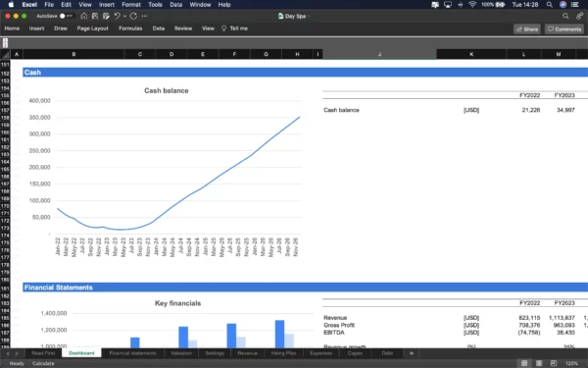Viewport: 588px width, 368px height.
Task: Click the search magnifier in Excel title bar
Action: [565, 16]
